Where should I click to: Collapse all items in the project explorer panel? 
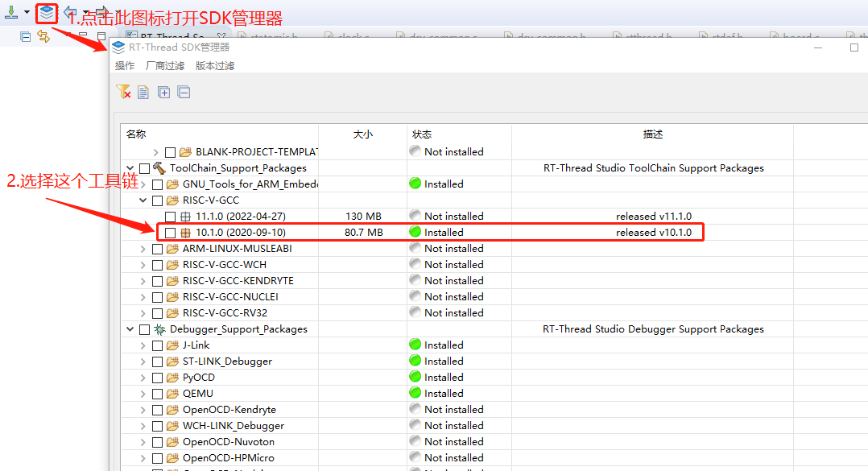[25, 37]
